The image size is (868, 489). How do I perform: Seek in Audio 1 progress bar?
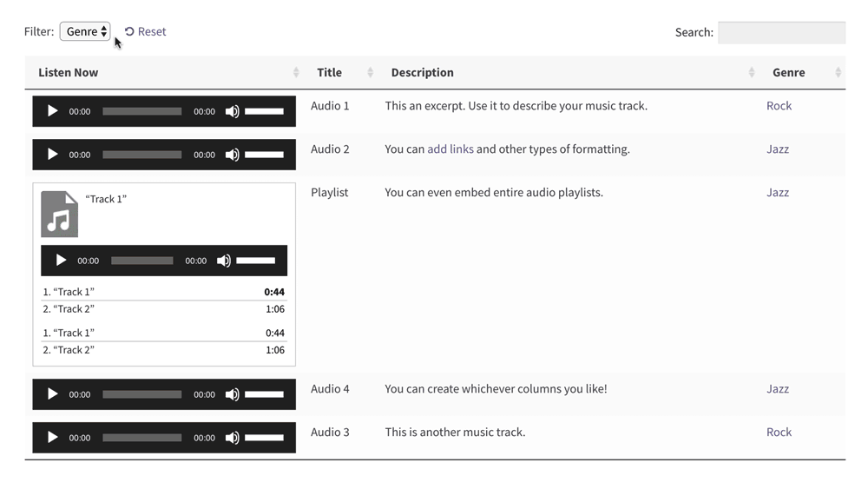point(141,111)
